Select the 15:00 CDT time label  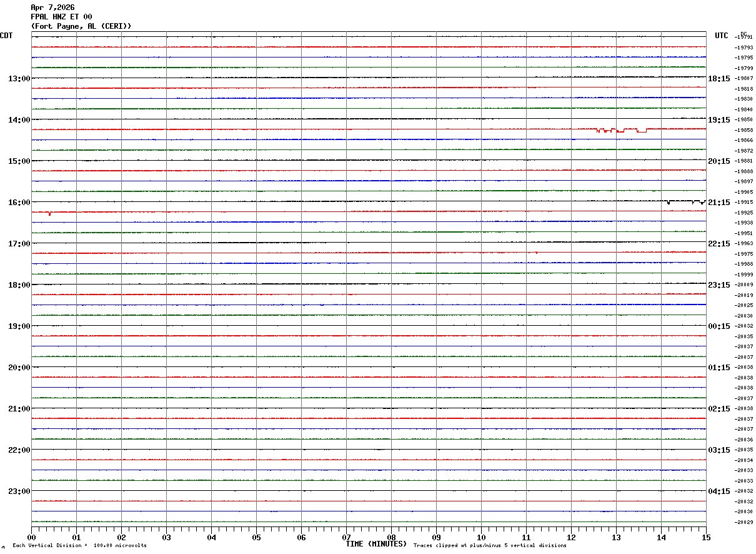point(19,161)
